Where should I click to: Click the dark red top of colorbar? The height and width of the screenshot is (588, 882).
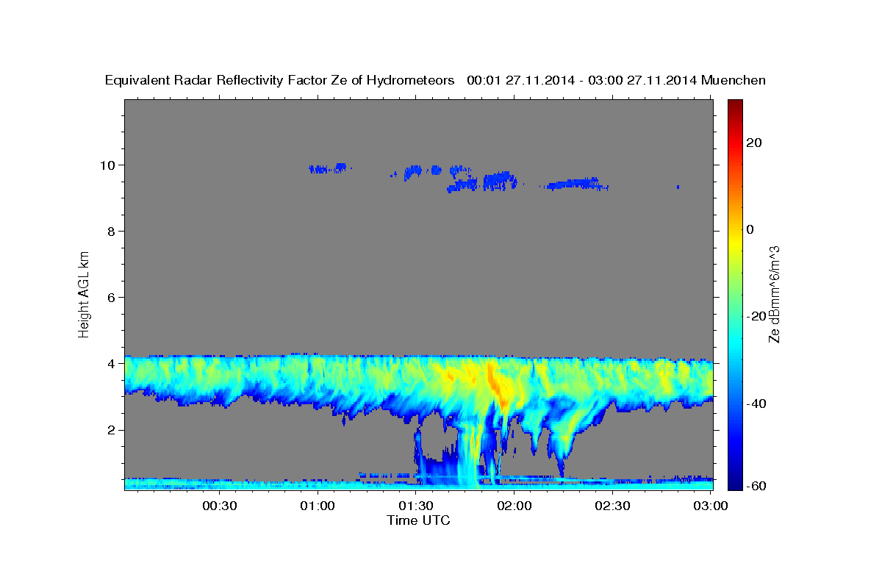click(x=734, y=107)
